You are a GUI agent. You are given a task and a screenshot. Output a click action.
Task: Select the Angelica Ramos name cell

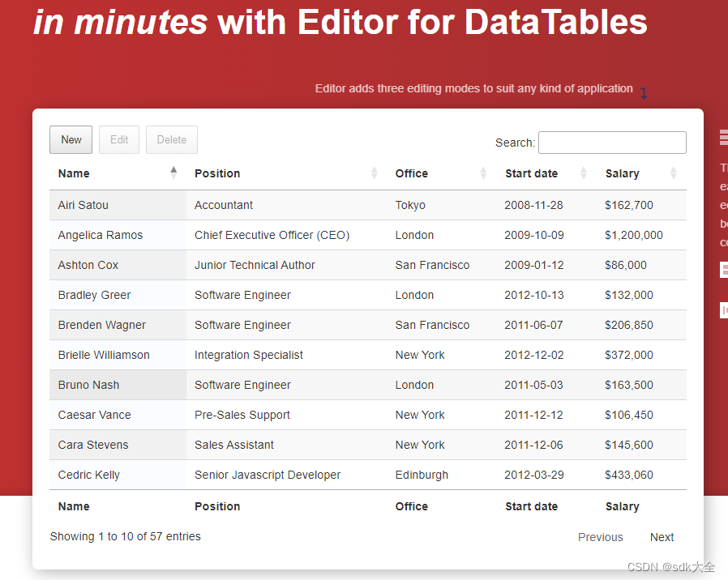[118, 235]
